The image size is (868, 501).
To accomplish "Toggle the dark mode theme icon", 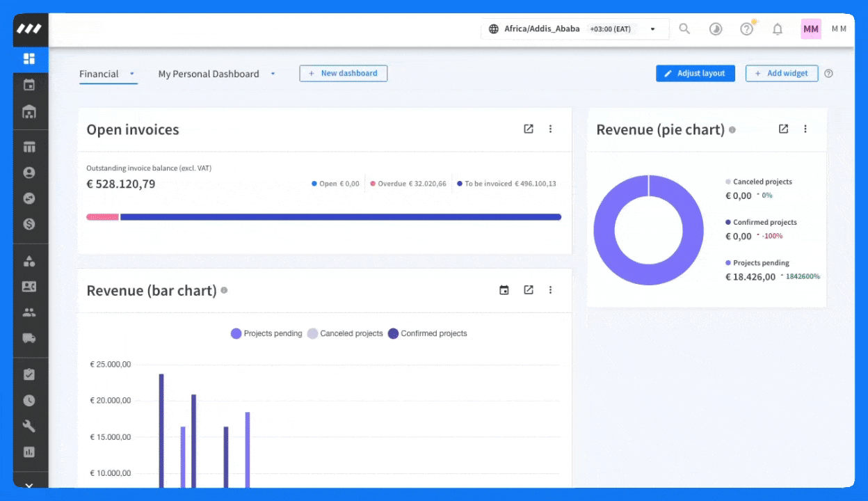I will pos(716,29).
